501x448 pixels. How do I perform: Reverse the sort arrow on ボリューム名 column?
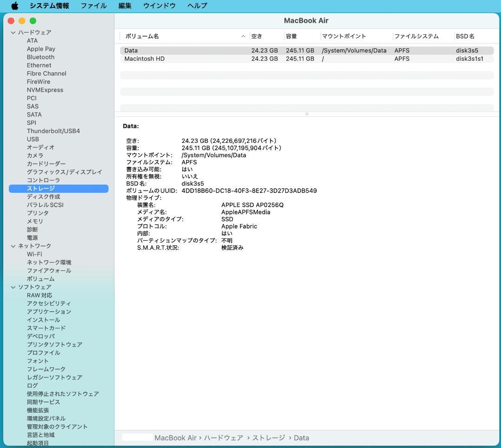243,36
